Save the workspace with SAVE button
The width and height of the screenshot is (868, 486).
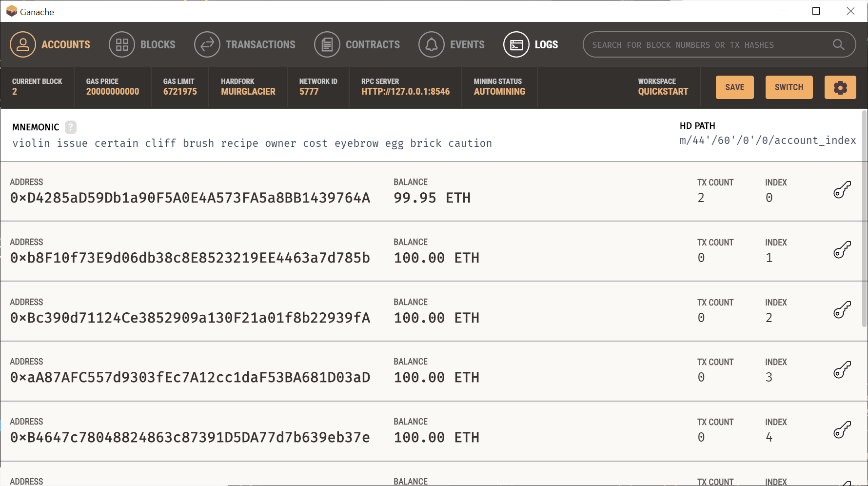click(735, 87)
